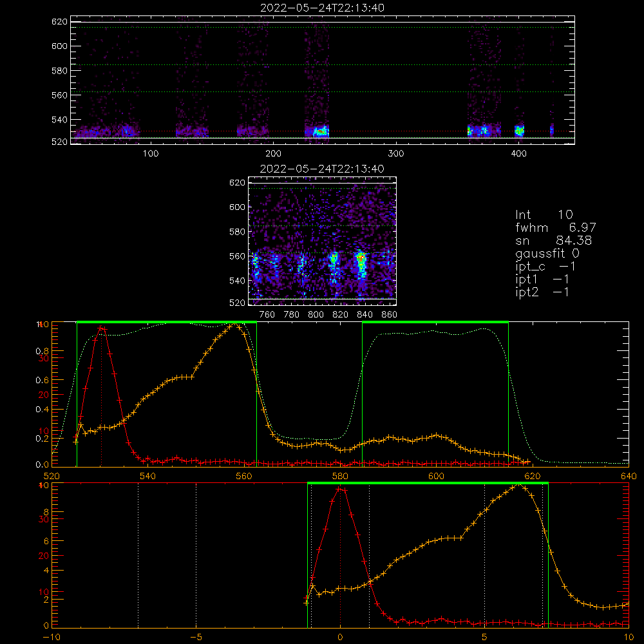Click the 'Int 10' readout

tap(544, 214)
